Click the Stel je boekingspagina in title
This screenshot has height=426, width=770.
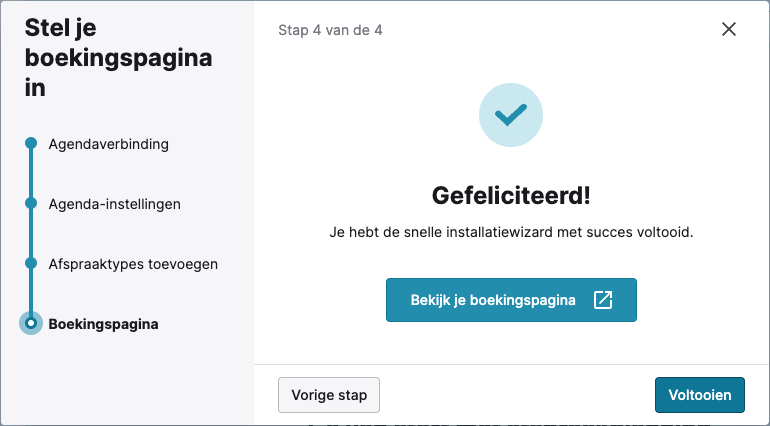coord(118,58)
